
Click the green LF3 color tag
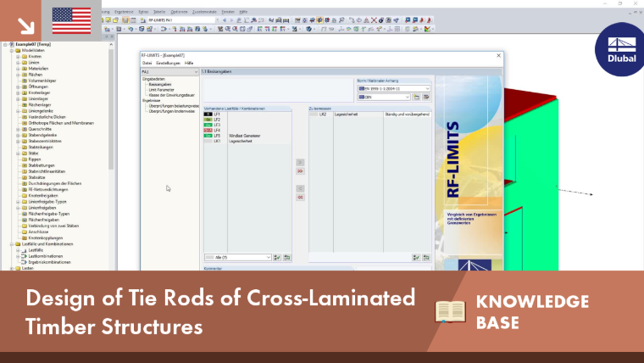click(x=208, y=125)
